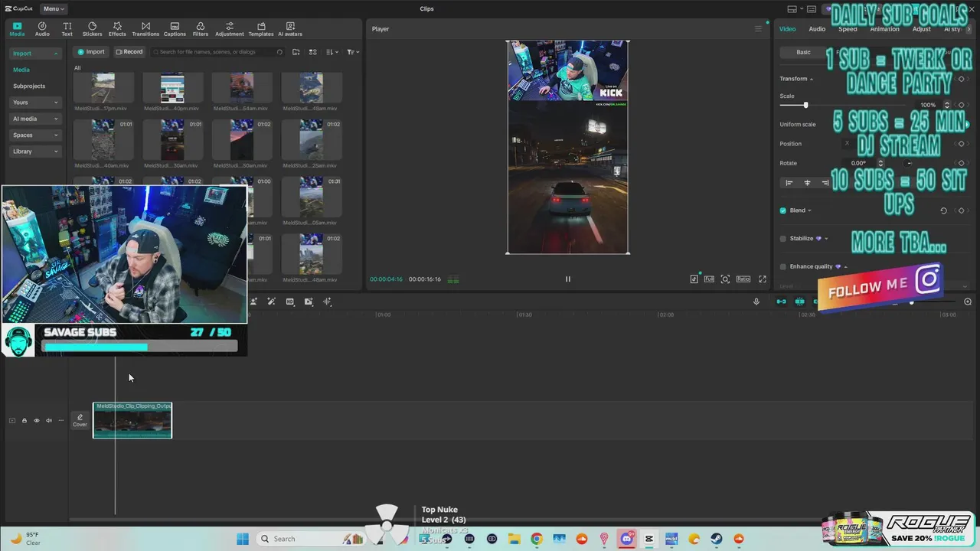Open the sort order dropdown in media bin

click(x=332, y=52)
